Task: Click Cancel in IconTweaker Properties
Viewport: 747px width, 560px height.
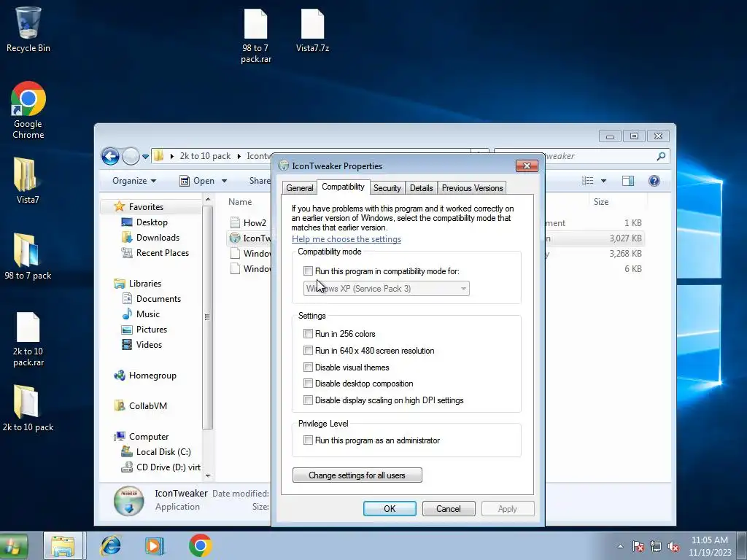Action: click(449, 508)
